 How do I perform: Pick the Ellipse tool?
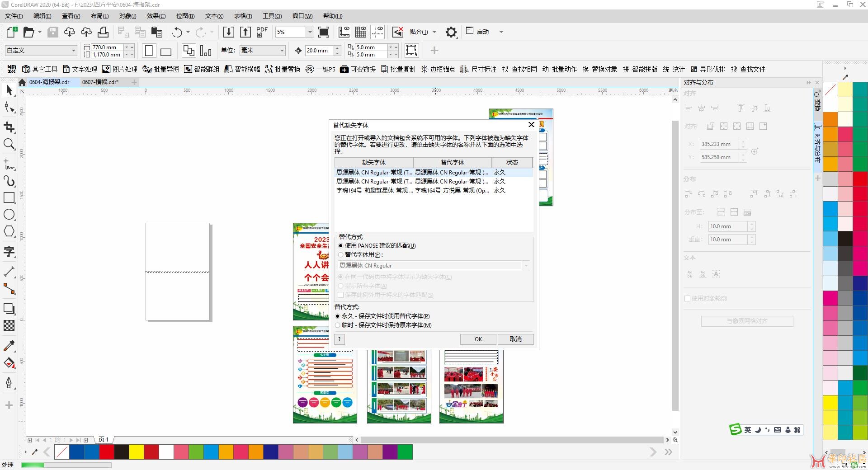9,215
